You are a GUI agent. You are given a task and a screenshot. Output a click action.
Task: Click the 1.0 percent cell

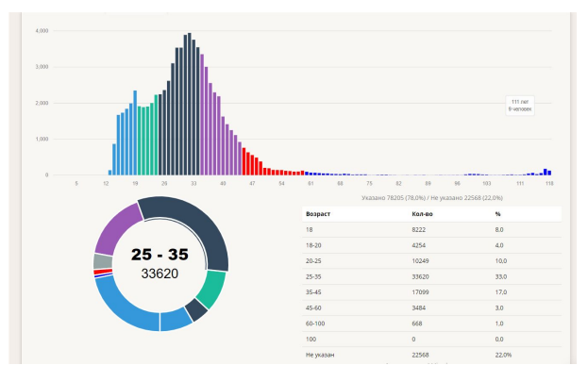coord(499,324)
